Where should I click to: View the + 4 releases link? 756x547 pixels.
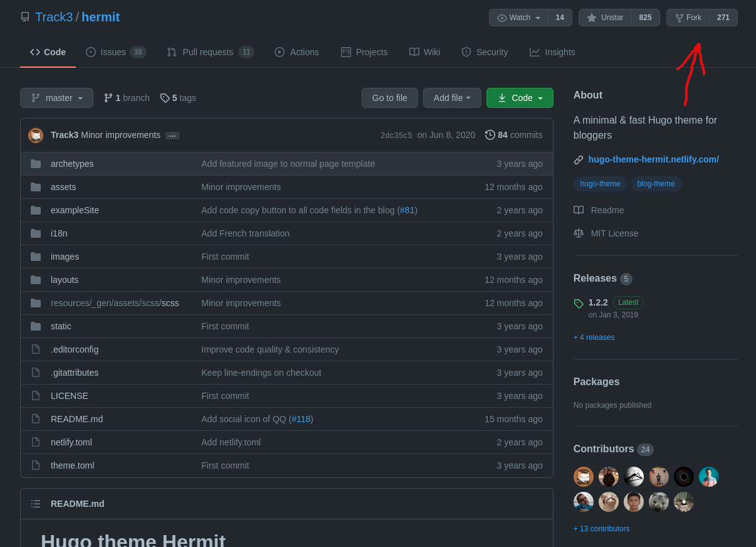[594, 337]
